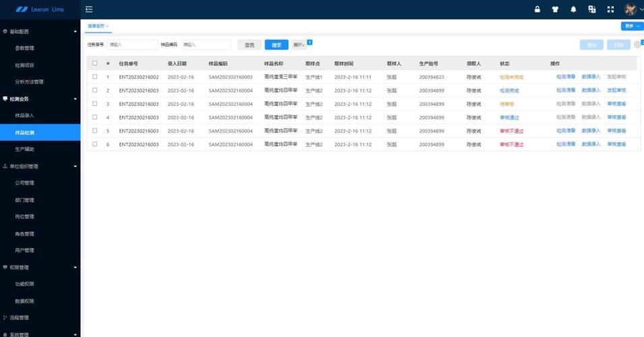Open 样品录入 in the sidebar menu
This screenshot has width=644, height=337.
(24, 116)
